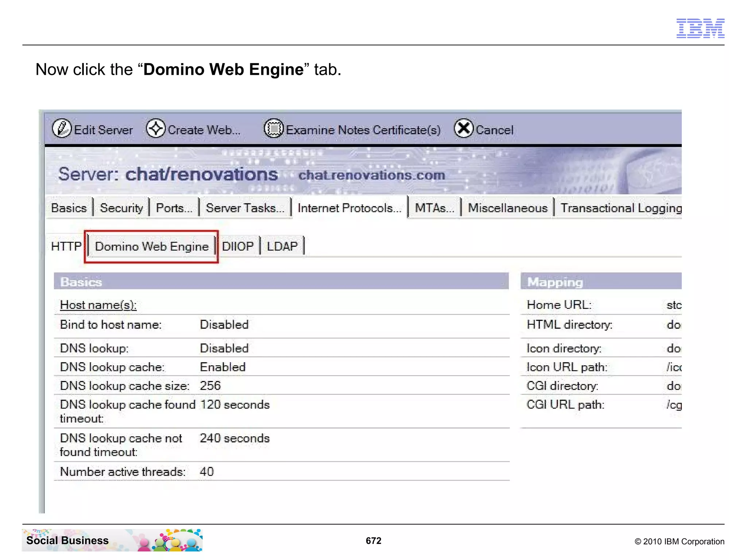Click the Mapping section header

tap(601, 281)
